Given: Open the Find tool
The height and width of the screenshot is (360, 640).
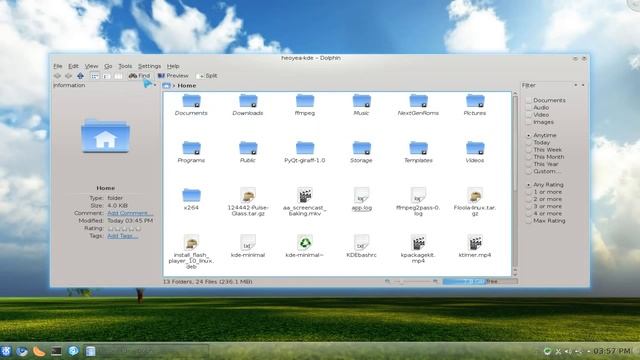Looking at the screenshot, I should [x=140, y=76].
